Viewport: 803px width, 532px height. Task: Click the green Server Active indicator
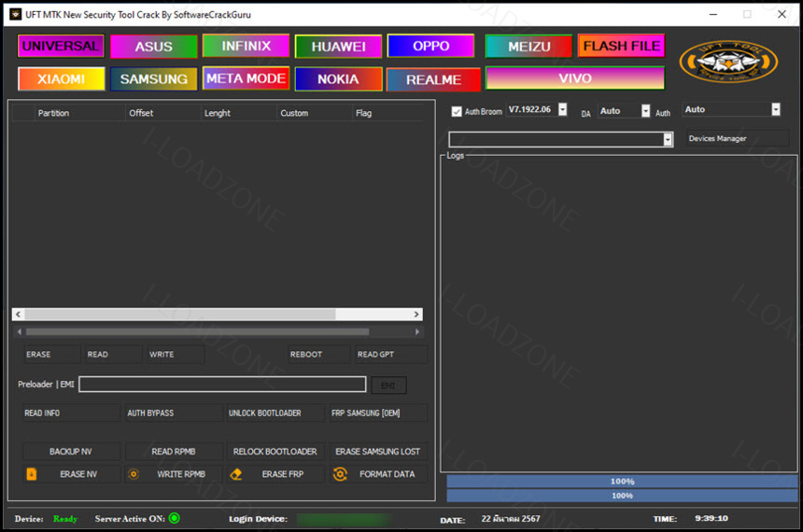click(174, 518)
